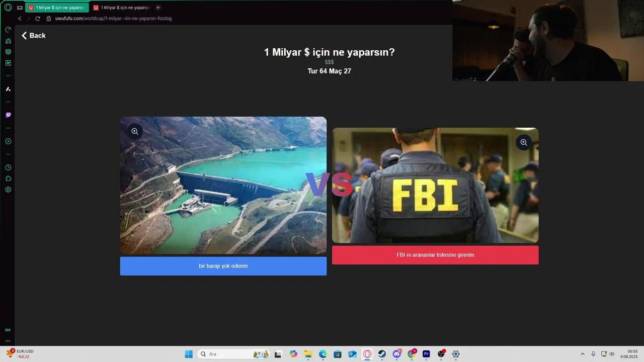Click the streamer webcam overlay
Image resolution: width=644 pixels, height=362 pixels.
[548, 40]
